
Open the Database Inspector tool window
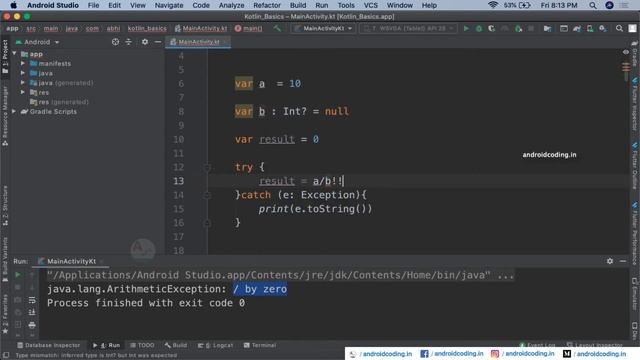(49, 345)
